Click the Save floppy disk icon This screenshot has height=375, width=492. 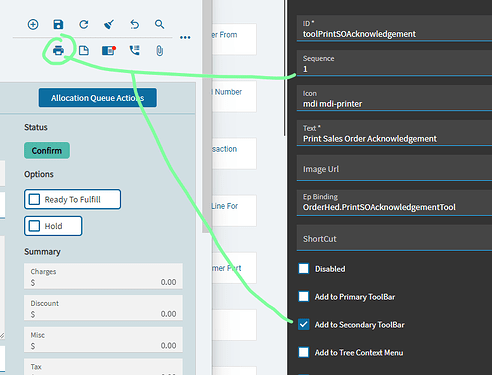tap(58, 24)
